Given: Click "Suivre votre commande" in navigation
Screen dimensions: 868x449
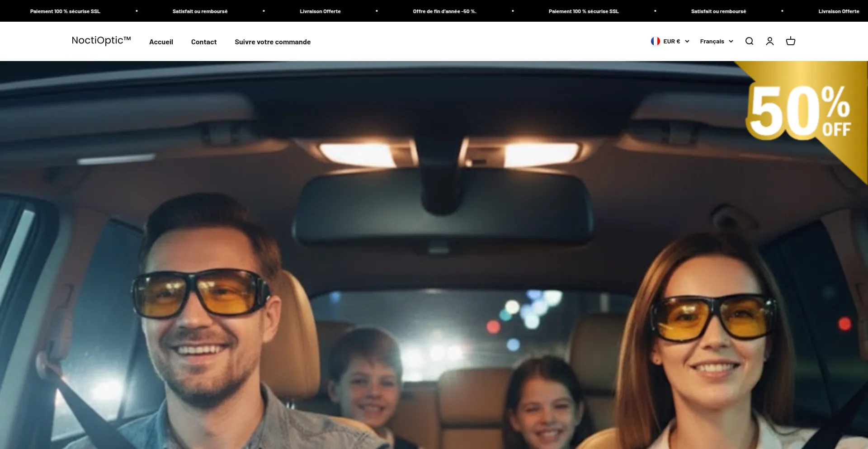Looking at the screenshot, I should pos(272,42).
